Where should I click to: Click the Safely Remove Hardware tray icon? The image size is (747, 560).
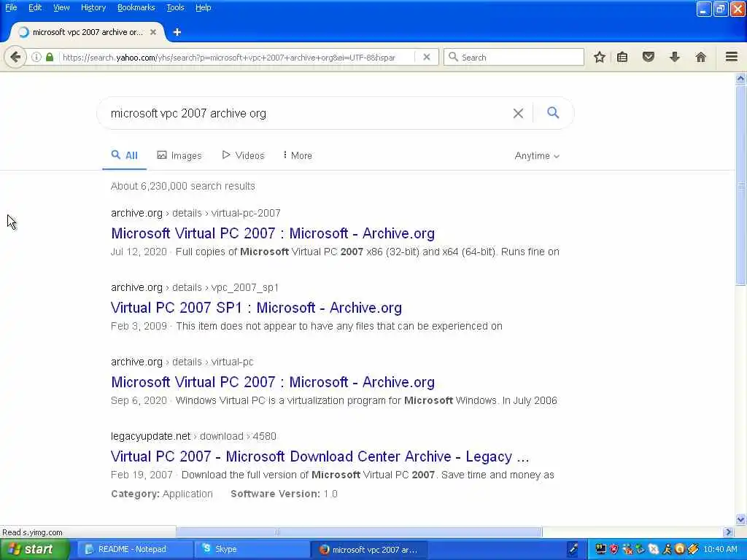(640, 549)
